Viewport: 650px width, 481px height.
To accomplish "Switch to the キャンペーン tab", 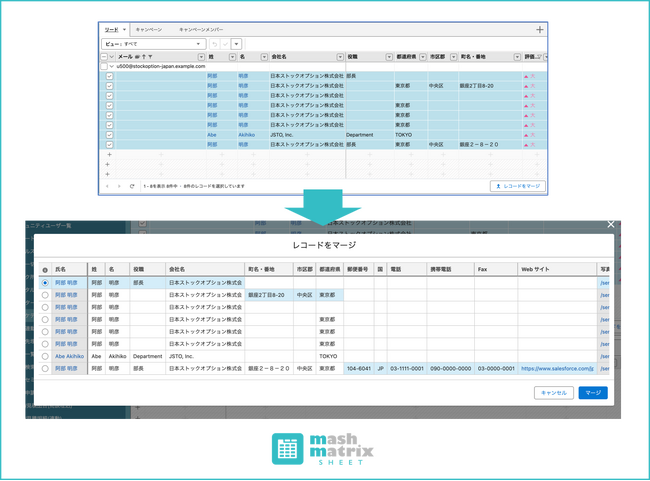I will pos(148,31).
